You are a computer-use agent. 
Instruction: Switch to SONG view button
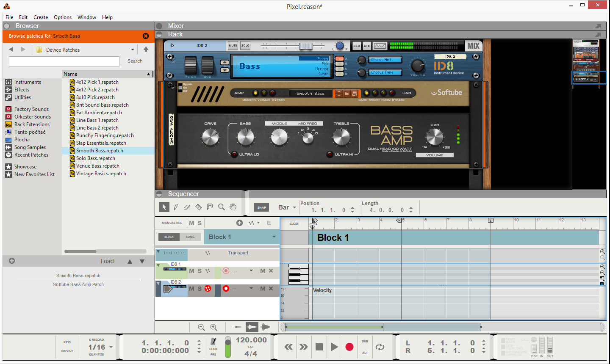[x=190, y=237]
